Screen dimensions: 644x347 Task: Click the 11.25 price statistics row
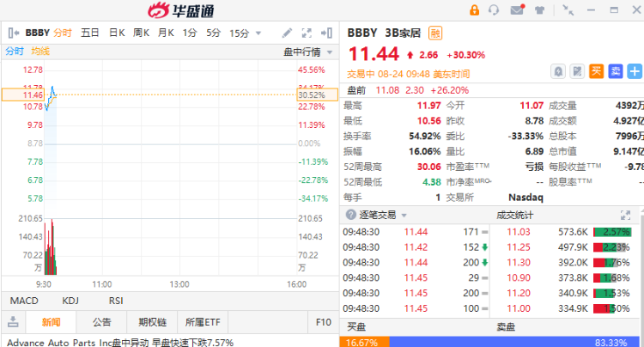(x=566, y=247)
